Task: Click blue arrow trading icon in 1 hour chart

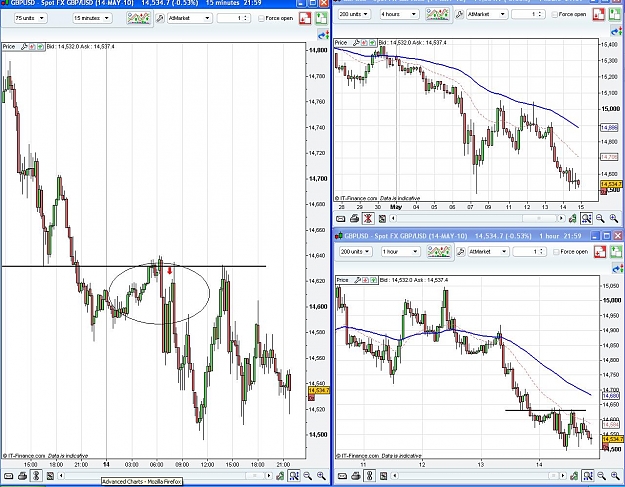Action: coord(617,269)
